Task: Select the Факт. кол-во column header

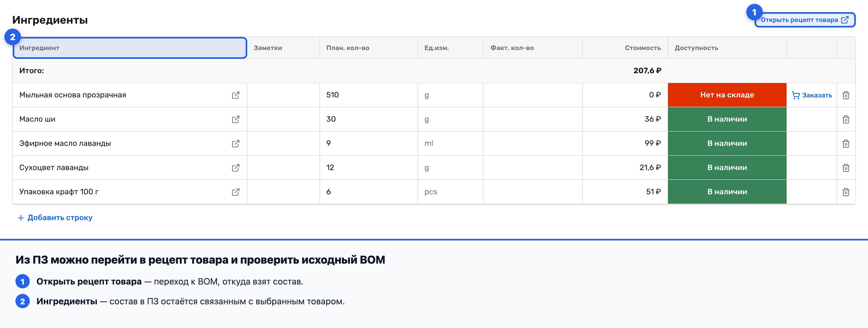Action: click(533, 48)
